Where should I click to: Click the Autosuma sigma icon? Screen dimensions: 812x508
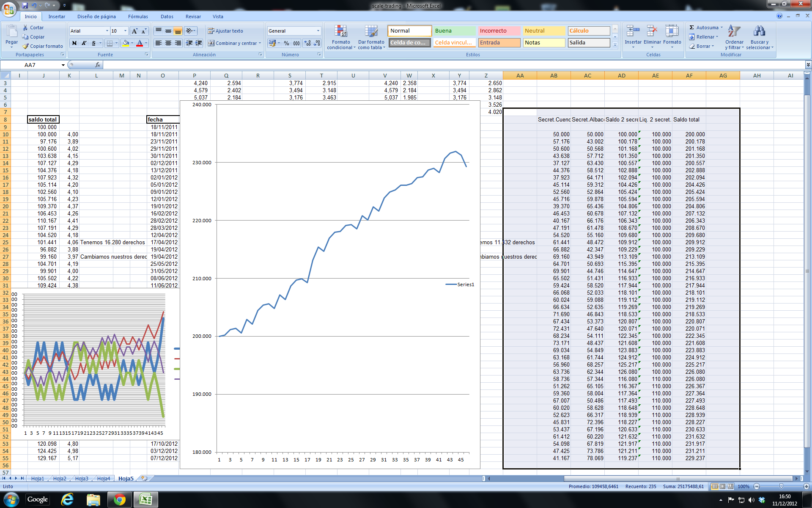pos(692,28)
